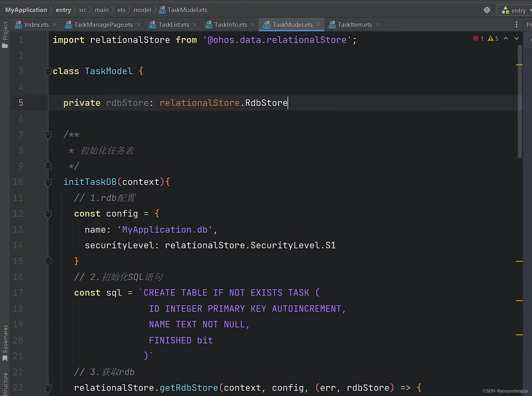Click the initTaskDB method name
532x396 pixels.
[90, 182]
